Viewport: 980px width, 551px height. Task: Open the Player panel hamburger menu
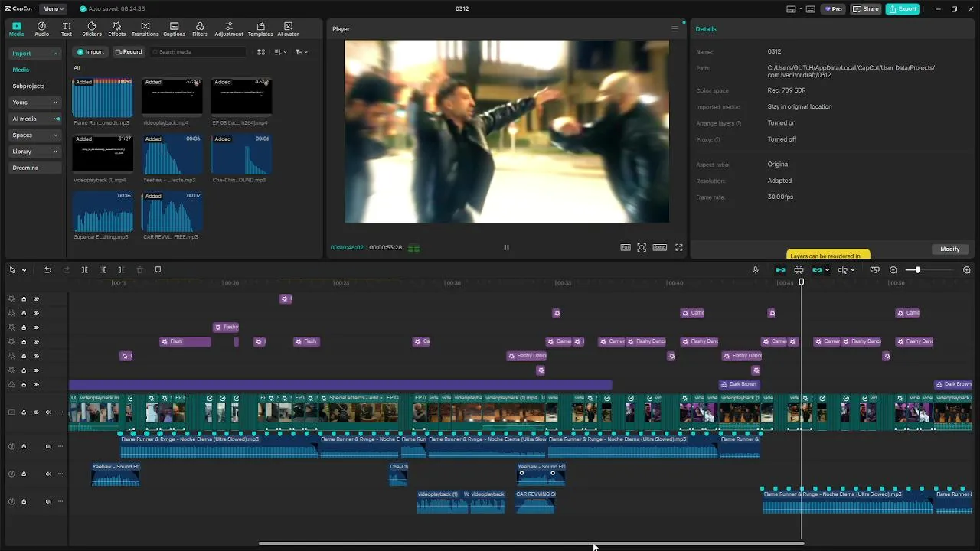[x=675, y=29]
